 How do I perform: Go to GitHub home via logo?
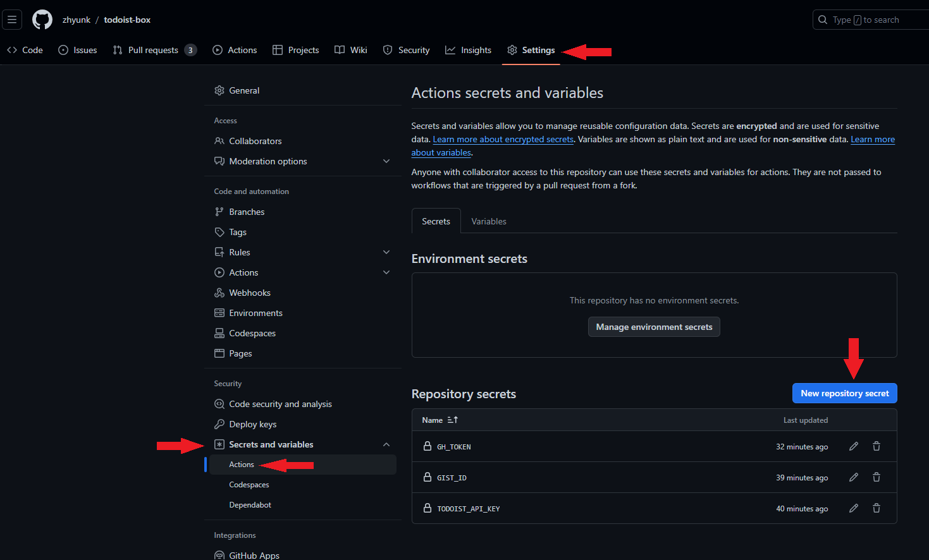point(42,20)
